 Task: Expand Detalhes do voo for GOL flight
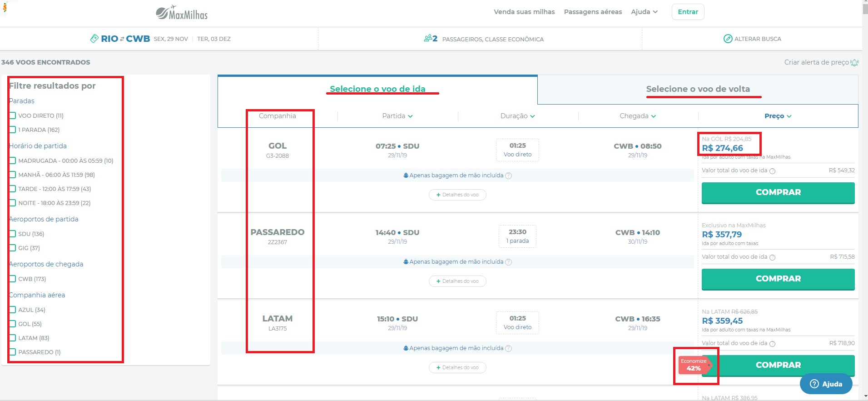[x=457, y=195]
